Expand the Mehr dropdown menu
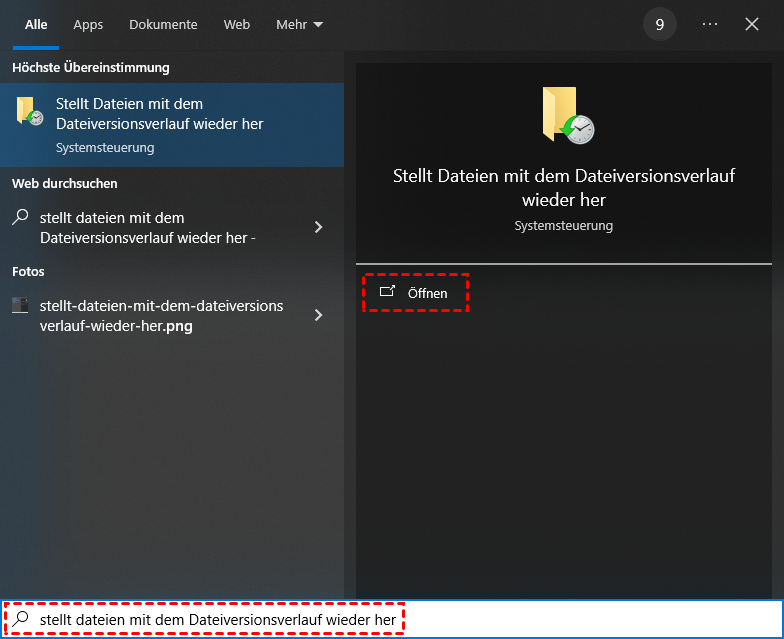The image size is (784, 639). [x=300, y=24]
